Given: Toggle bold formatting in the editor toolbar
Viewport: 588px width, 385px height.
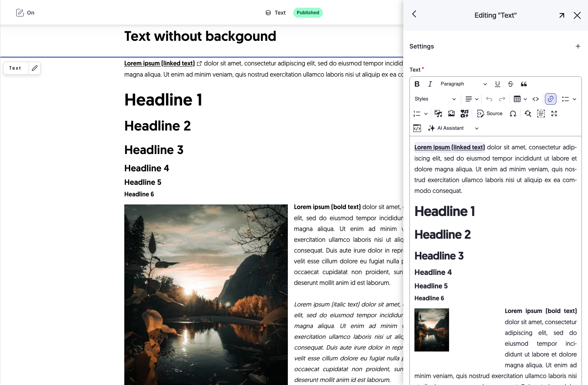Looking at the screenshot, I should coord(417,84).
